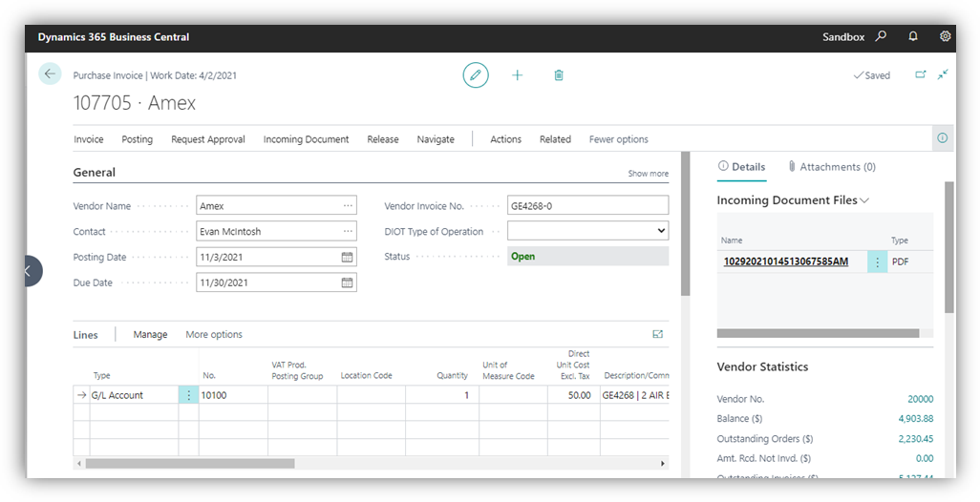Expand Incoming Document Files menu
Image resolution: width=980 pixels, height=502 pixels.
(x=865, y=200)
